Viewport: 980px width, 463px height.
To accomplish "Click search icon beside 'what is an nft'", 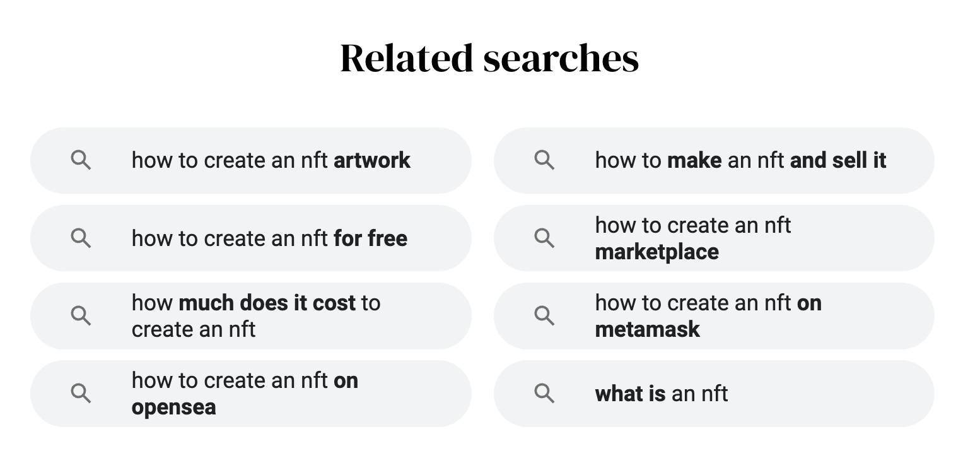I will 544,394.
